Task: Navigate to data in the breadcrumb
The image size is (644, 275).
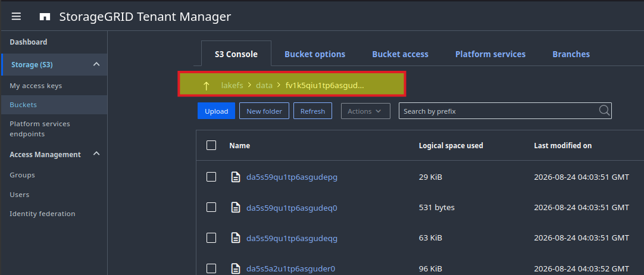Action: coord(264,85)
